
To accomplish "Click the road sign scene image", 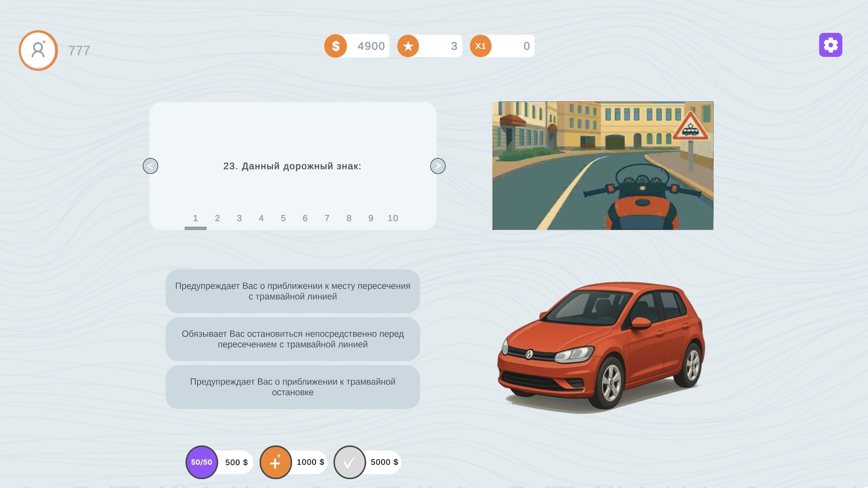I will pos(603,165).
